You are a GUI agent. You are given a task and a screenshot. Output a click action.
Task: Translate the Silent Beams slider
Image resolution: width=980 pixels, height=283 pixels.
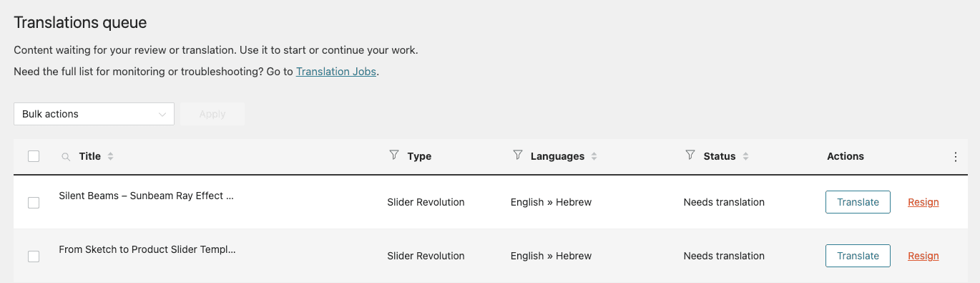pos(858,202)
